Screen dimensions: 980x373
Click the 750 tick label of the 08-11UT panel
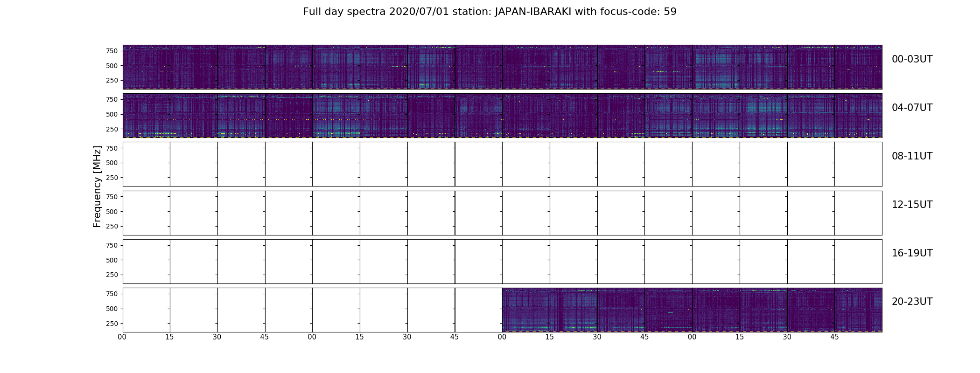pyautogui.click(x=112, y=148)
